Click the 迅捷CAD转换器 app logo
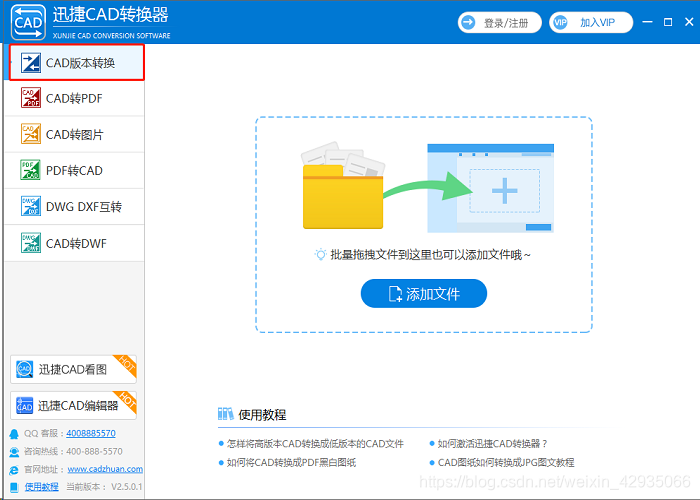 (28, 22)
